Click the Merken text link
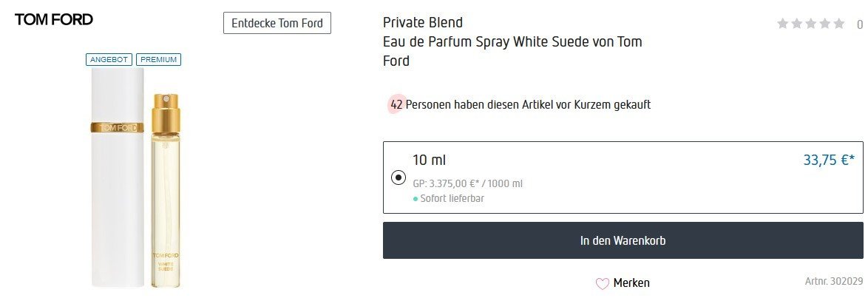 (x=631, y=283)
